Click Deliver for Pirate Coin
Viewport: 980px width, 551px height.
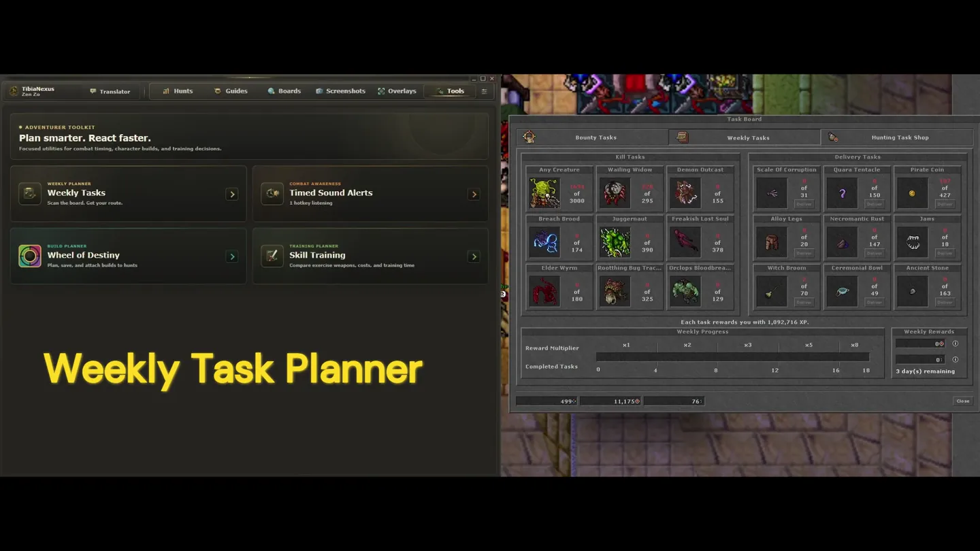tap(945, 204)
